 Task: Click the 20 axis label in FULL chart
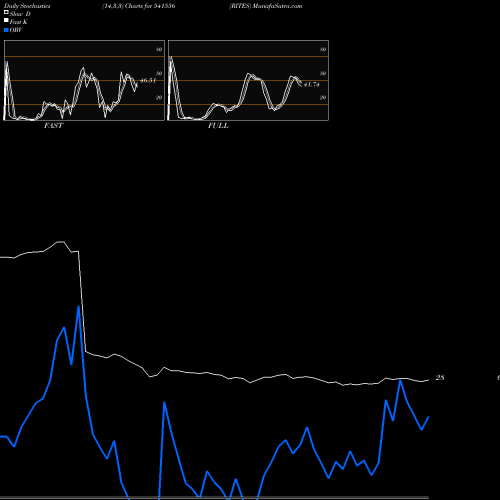click(323, 97)
